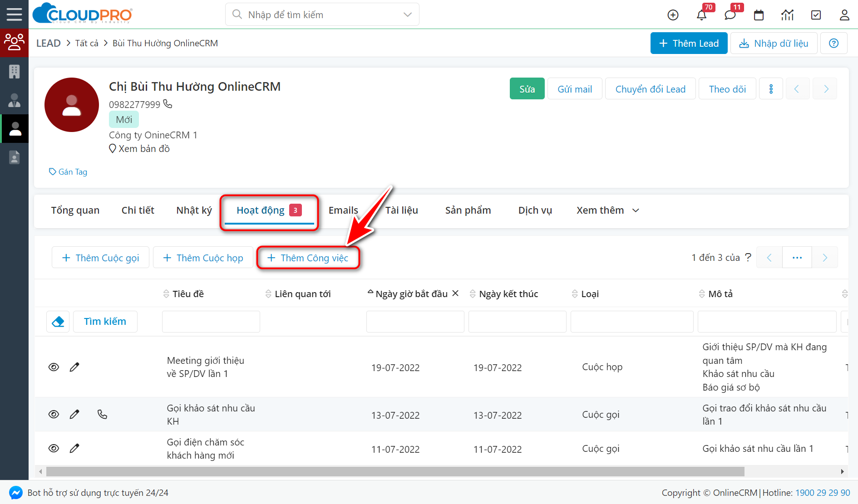The width and height of the screenshot is (858, 504).
Task: Click the help question mark button
Action: click(x=833, y=43)
